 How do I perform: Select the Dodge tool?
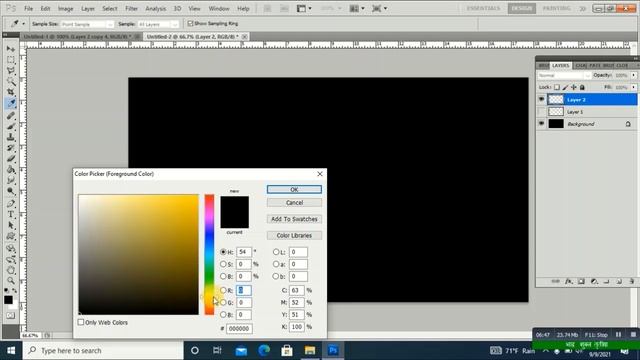tap(11, 191)
